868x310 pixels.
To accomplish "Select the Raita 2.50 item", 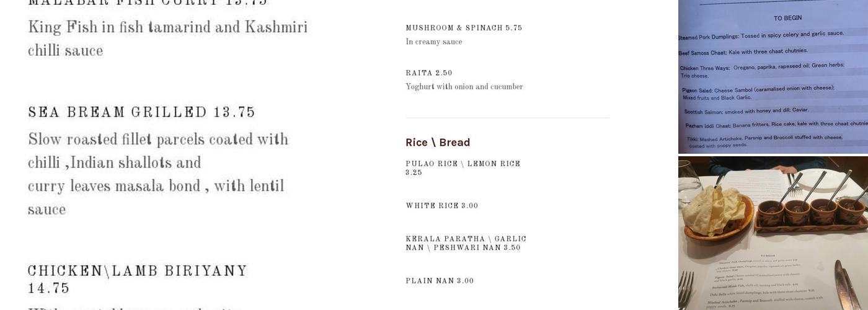I will tap(429, 73).
